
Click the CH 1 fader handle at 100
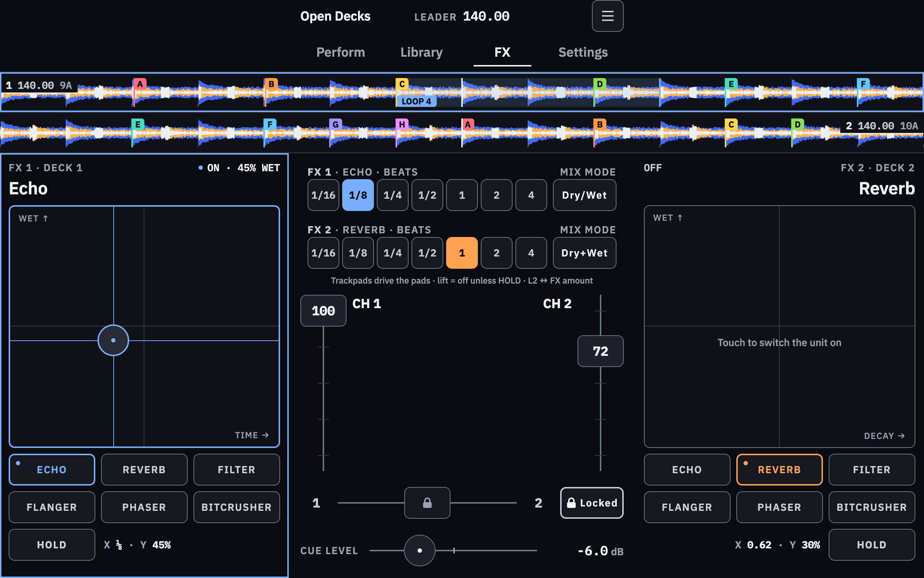click(x=323, y=310)
